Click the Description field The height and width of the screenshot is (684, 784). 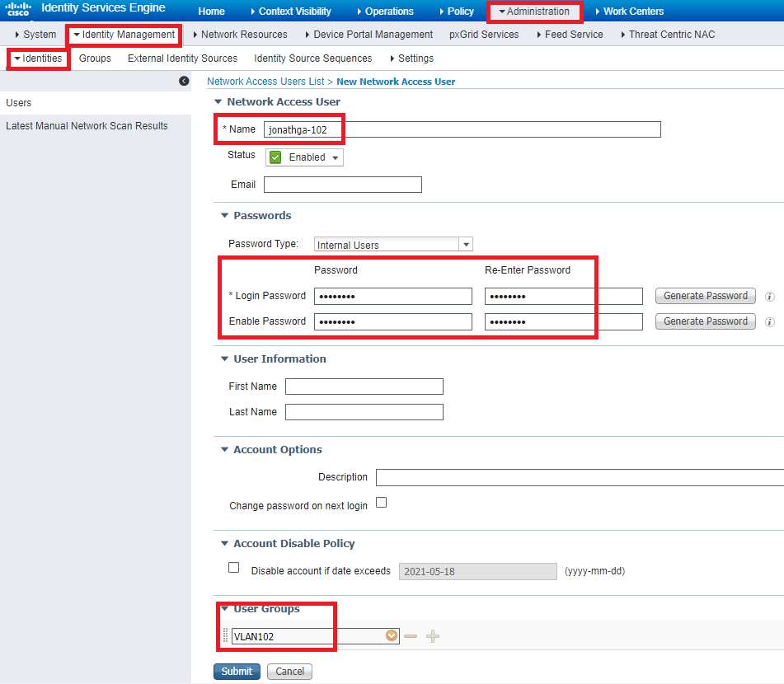580,477
